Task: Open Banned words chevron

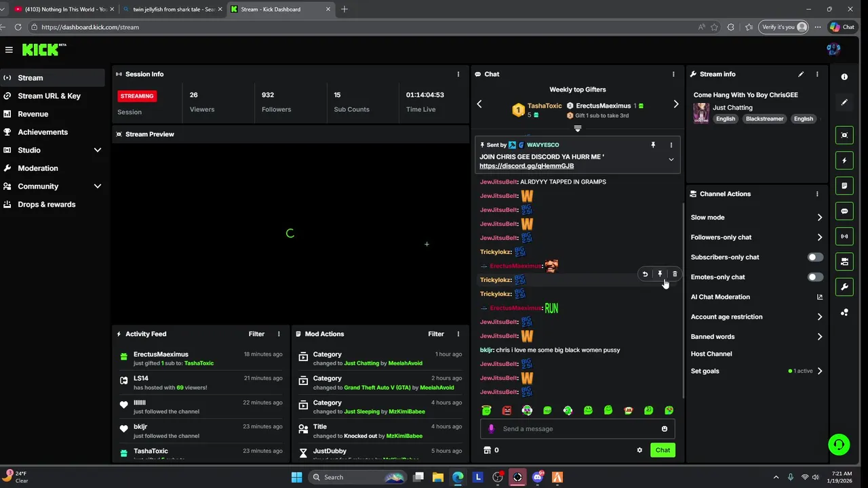Action: click(x=820, y=337)
